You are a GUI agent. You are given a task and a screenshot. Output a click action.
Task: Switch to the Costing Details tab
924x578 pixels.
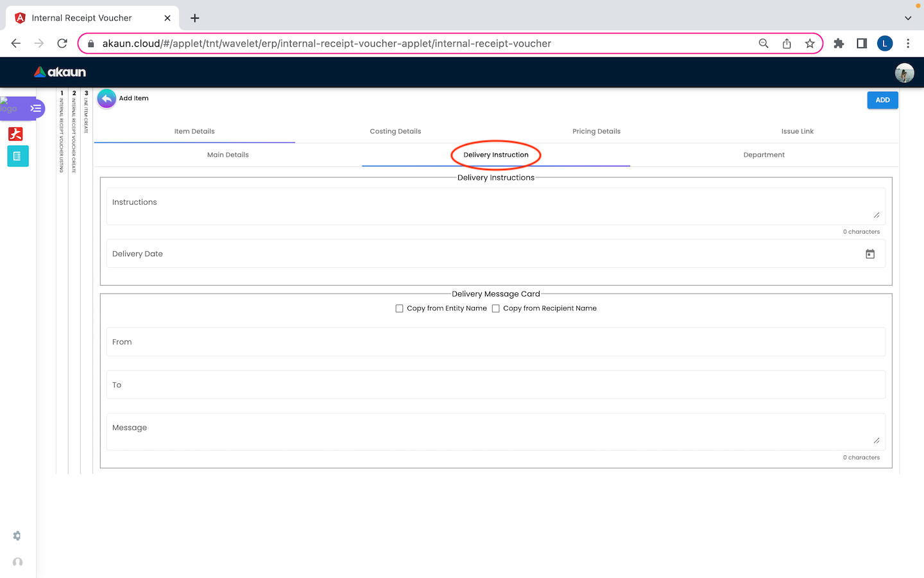pos(395,132)
